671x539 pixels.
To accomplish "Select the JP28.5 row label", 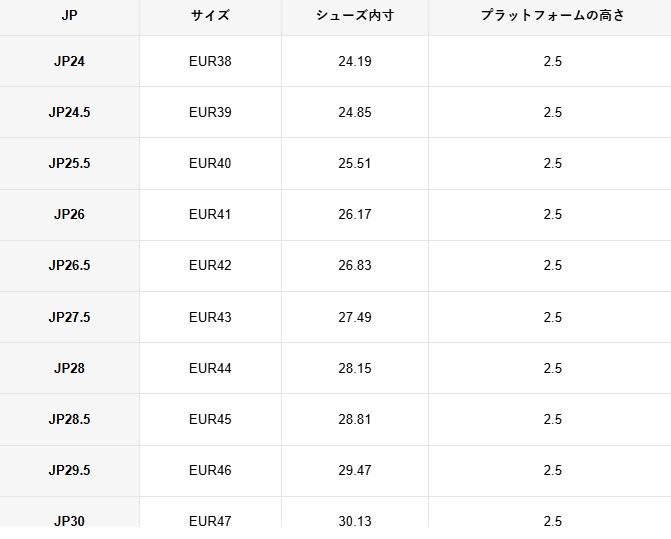I will click(x=69, y=419).
